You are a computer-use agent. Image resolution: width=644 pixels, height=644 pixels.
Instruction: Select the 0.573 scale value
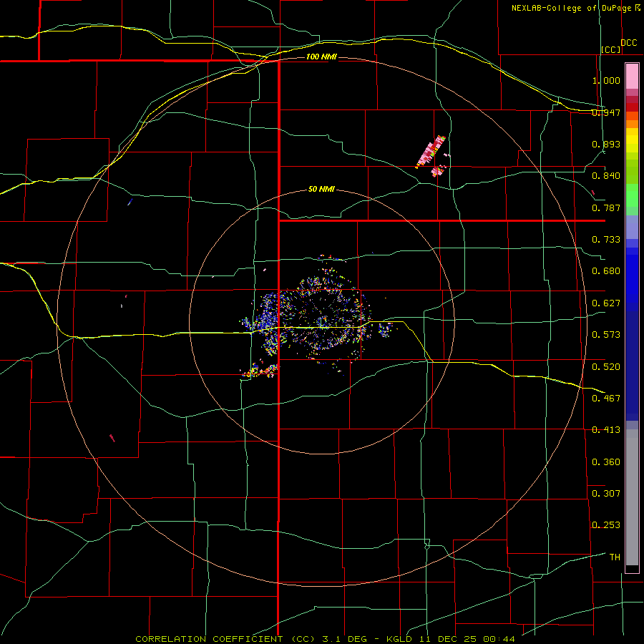click(606, 335)
